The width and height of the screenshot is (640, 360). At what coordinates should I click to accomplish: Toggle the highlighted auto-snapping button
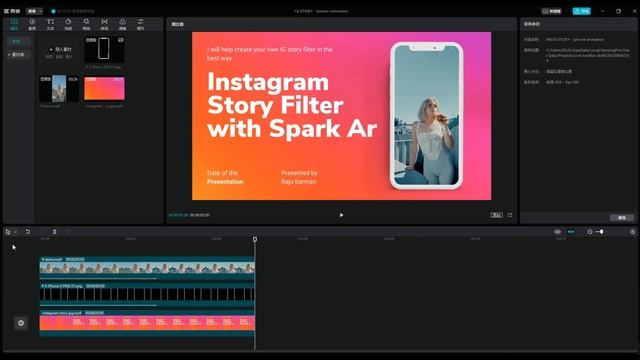tap(571, 232)
